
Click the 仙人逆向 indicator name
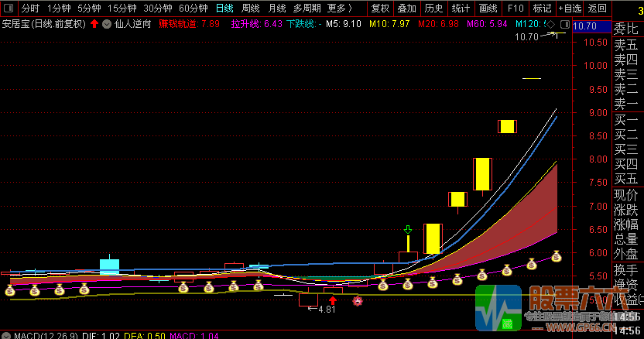click(132, 24)
